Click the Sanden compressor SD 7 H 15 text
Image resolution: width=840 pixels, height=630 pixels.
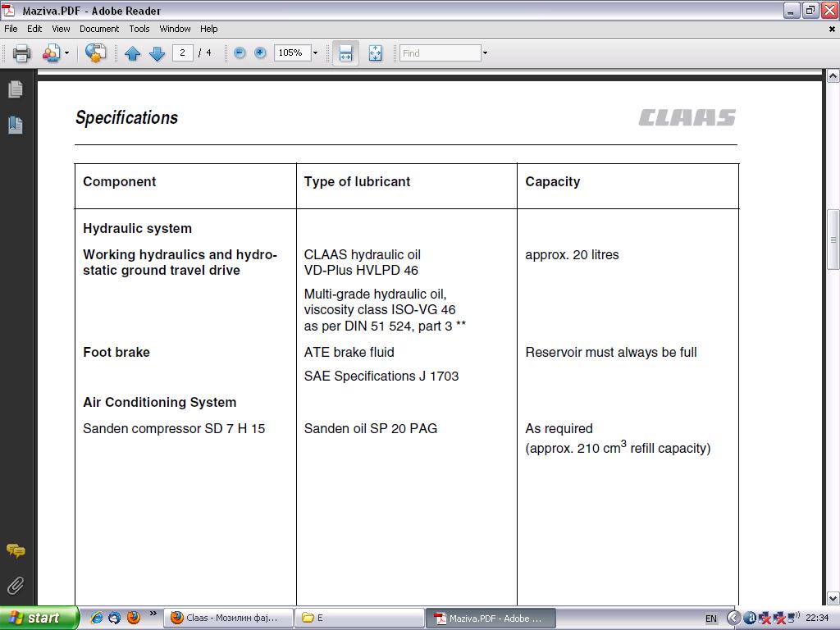(174, 428)
